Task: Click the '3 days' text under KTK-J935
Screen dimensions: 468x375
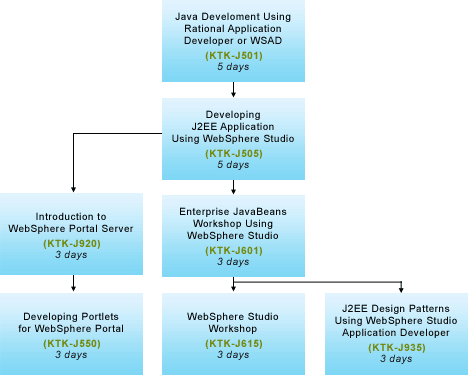Action: 396,359
